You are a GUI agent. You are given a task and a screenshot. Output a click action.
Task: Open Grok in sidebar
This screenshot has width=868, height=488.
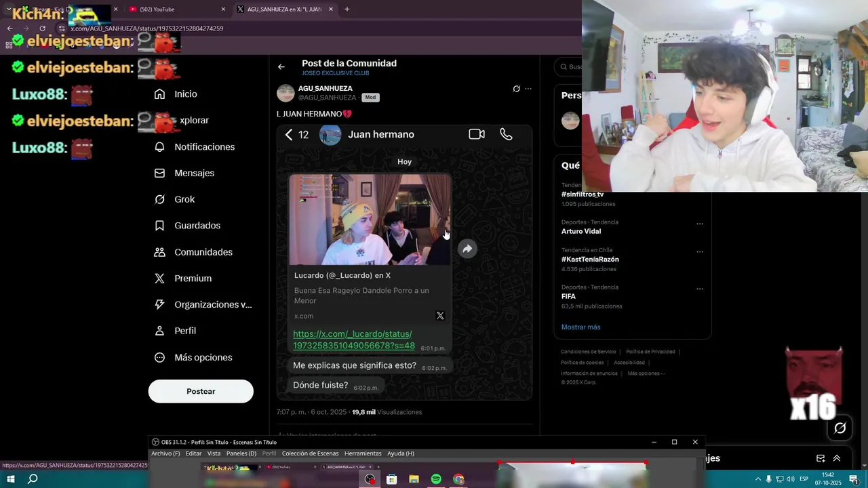coord(174,199)
